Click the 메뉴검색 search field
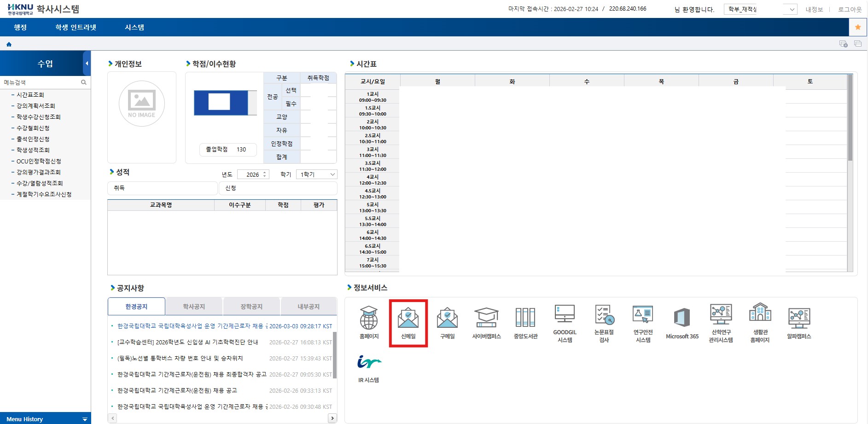 pos(41,82)
